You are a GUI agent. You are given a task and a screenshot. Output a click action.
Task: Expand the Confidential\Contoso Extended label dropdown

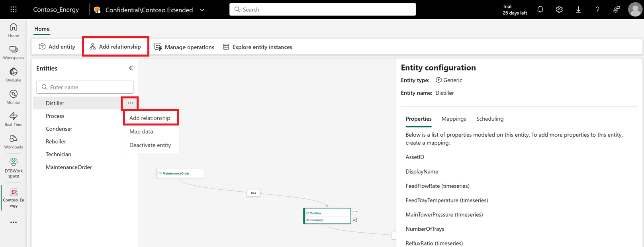click(x=202, y=10)
